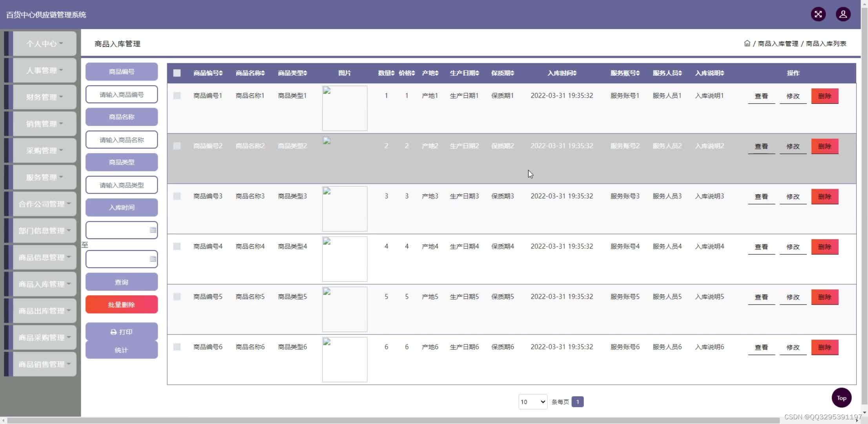Open the user profile icon in header

click(x=843, y=15)
